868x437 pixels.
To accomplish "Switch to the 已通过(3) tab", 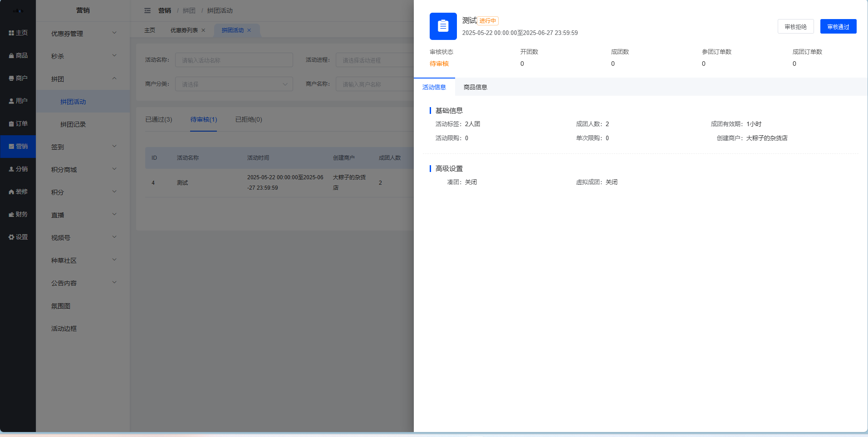I will tap(158, 120).
